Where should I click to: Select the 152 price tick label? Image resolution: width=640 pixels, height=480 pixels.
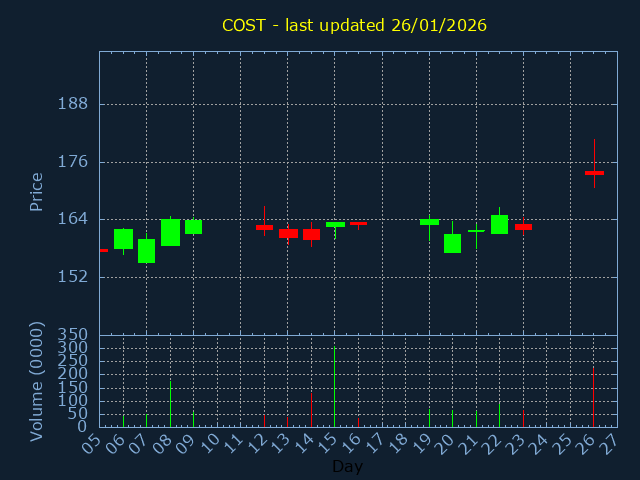[73, 277]
